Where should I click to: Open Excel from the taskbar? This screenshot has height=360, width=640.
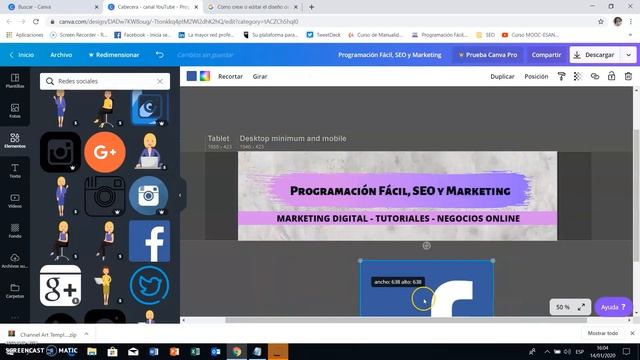(195, 351)
